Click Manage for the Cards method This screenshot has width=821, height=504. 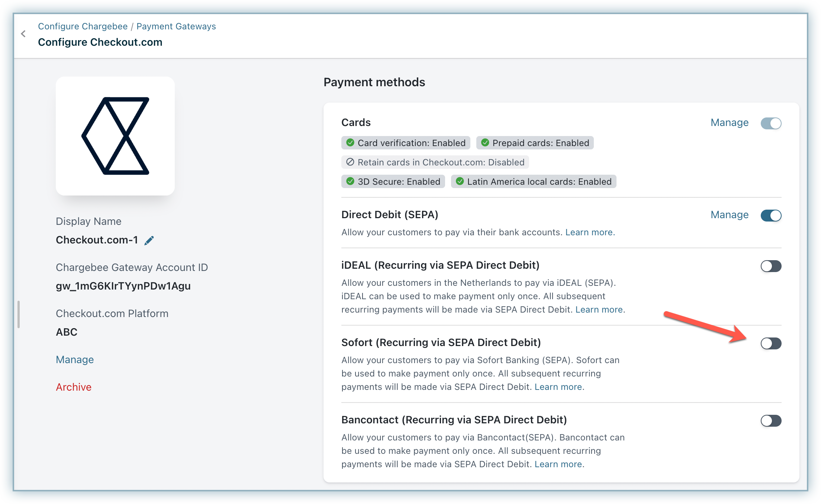pos(730,123)
